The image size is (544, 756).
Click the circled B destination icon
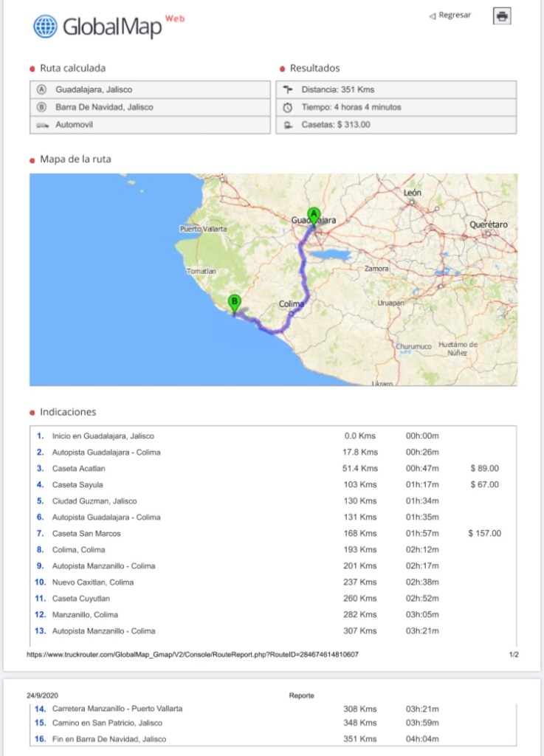[x=41, y=107]
